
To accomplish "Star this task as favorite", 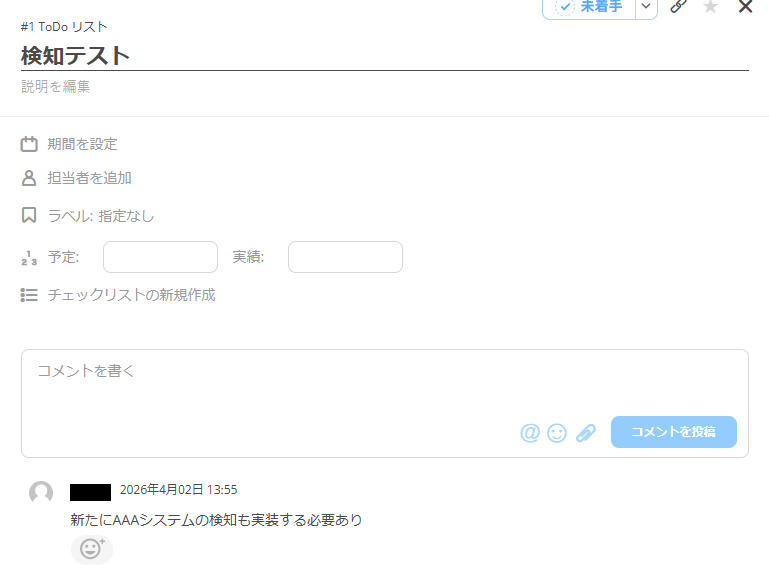I will tap(710, 6).
